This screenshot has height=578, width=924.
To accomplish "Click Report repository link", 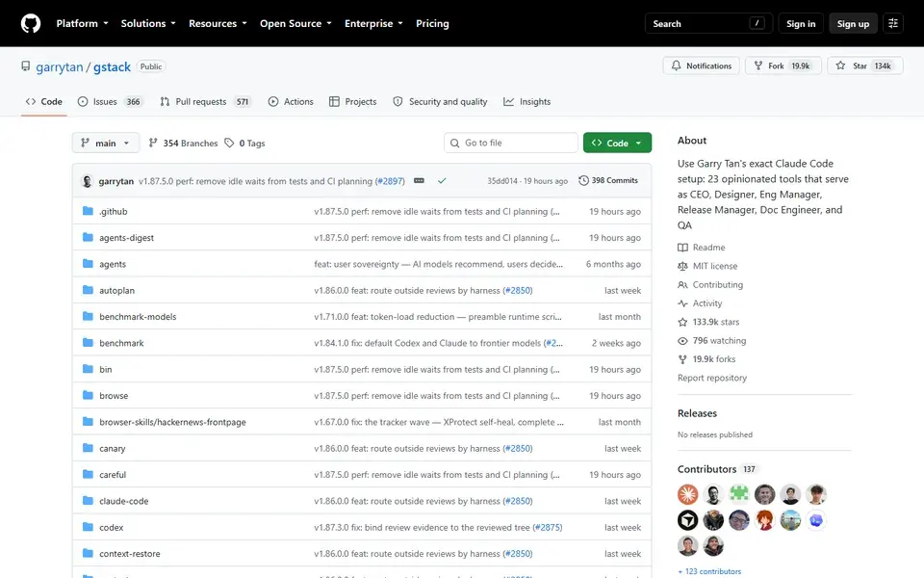I will point(712,378).
